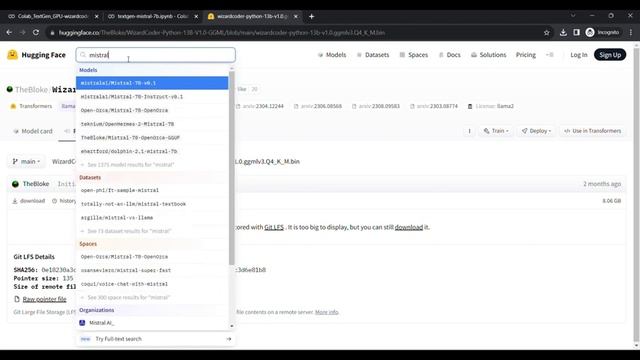Click Use in Transformers button
The width and height of the screenshot is (640, 360).
point(592,131)
